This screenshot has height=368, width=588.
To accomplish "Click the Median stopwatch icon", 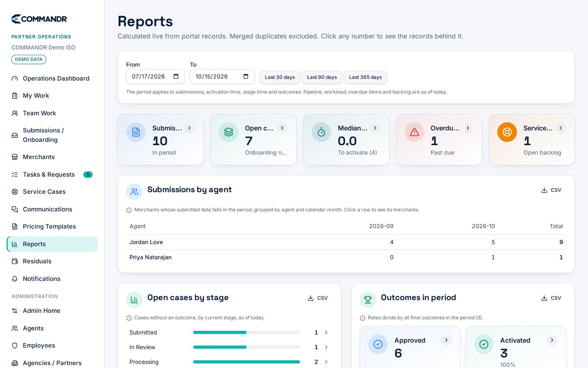I will pos(321,132).
